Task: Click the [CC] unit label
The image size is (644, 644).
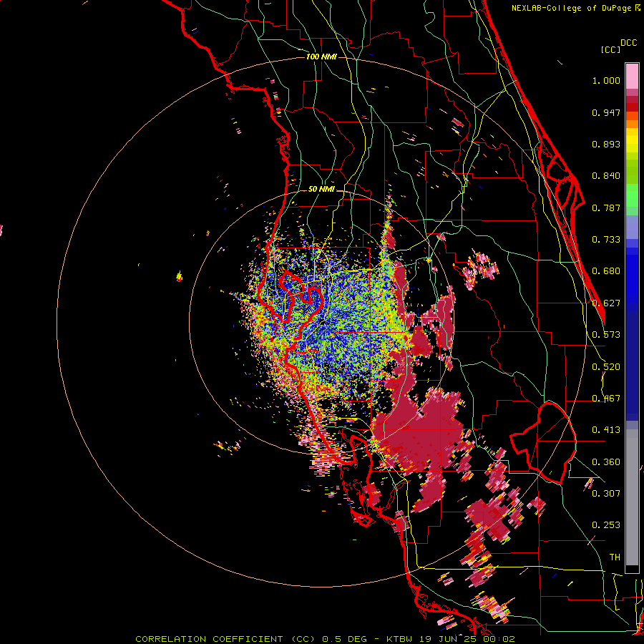Action: click(610, 49)
